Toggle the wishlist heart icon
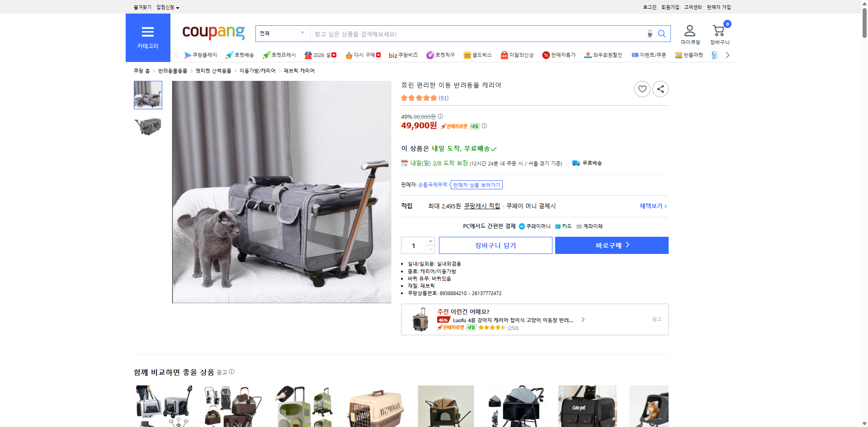The width and height of the screenshot is (868, 427). pyautogui.click(x=642, y=89)
